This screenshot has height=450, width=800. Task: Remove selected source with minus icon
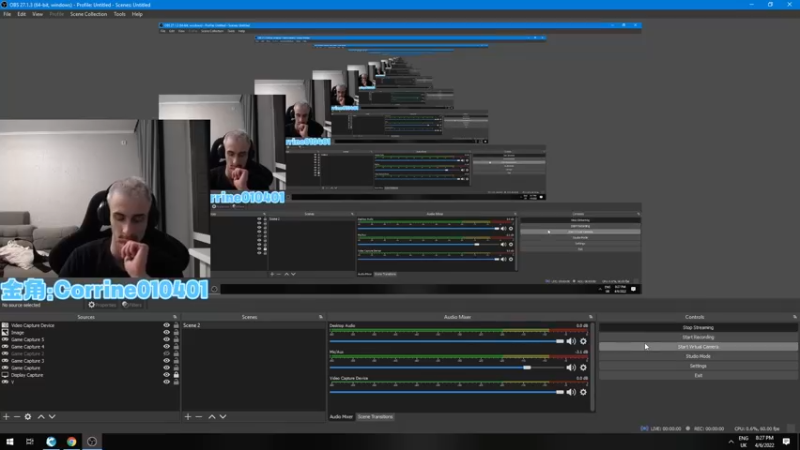coord(17,417)
